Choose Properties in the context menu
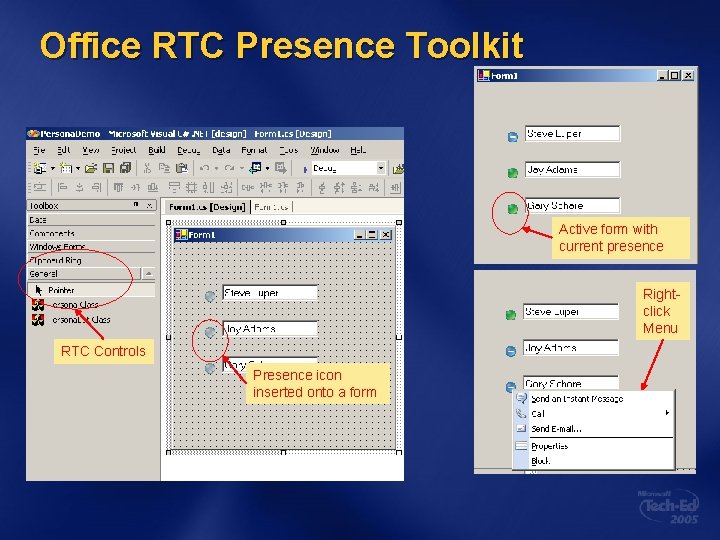720x540 pixels. [593, 446]
